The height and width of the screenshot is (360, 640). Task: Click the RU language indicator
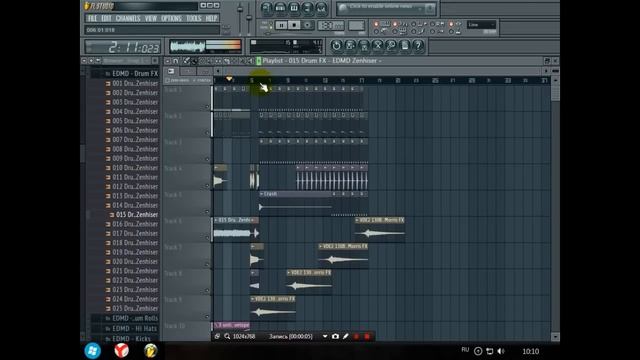point(465,350)
